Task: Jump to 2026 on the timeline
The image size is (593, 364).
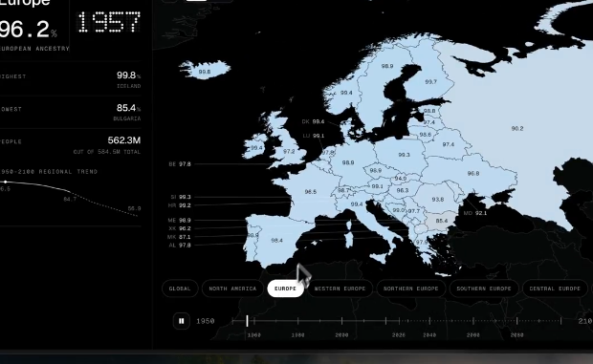Action: point(399,335)
